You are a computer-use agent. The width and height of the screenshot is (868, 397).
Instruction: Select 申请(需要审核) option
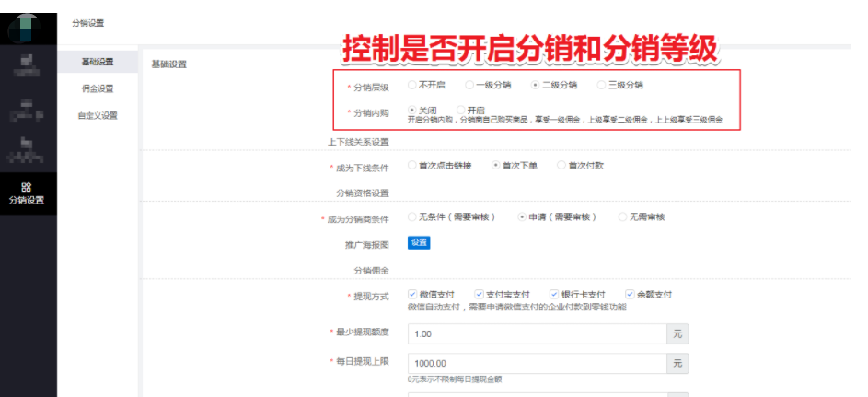tap(522, 217)
